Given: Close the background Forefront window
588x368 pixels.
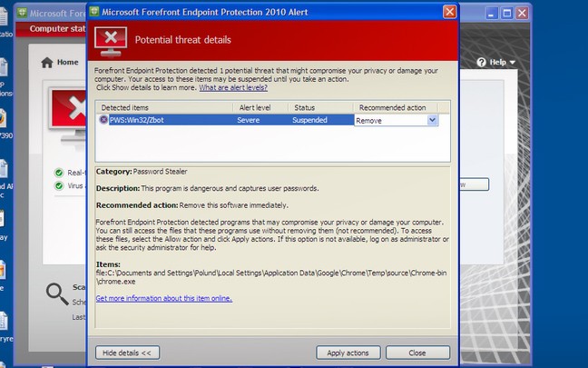Looking at the screenshot, I should point(522,14).
